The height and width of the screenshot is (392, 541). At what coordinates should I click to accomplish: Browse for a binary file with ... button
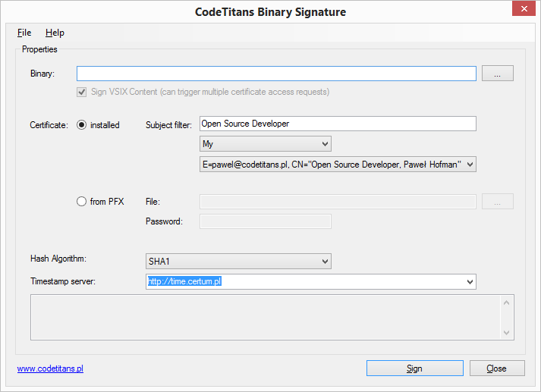(497, 74)
